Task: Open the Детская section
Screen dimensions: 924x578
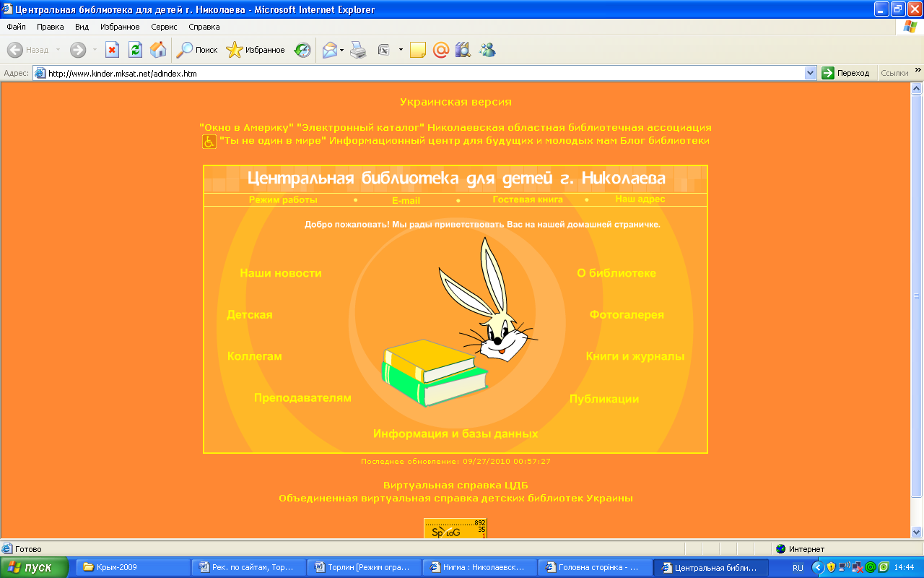Action: [250, 315]
